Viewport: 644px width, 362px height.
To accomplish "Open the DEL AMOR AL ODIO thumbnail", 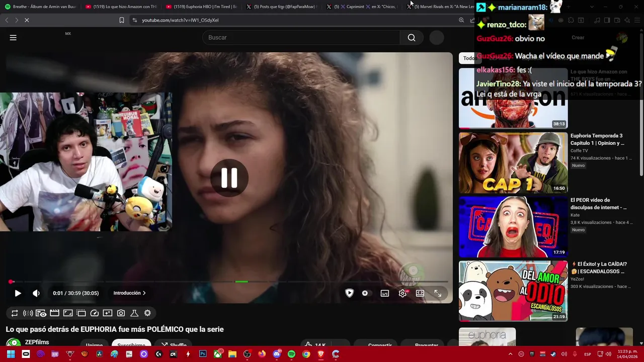I will tap(513, 291).
